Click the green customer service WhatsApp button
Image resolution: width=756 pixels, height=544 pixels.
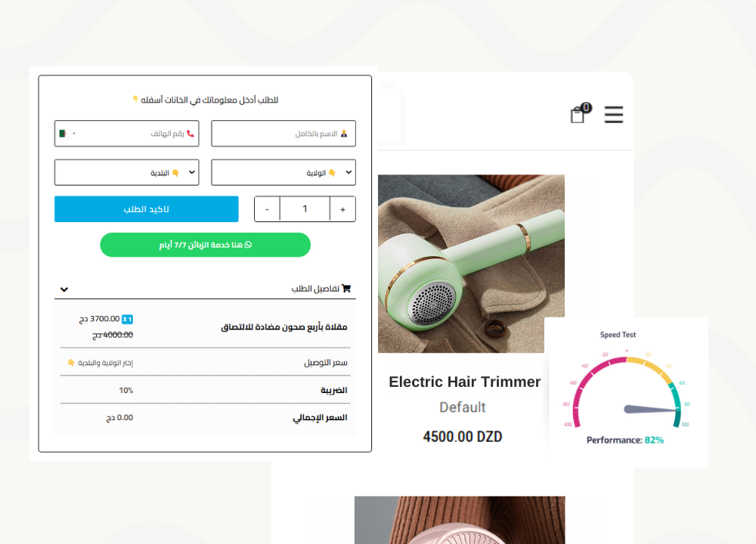point(206,245)
